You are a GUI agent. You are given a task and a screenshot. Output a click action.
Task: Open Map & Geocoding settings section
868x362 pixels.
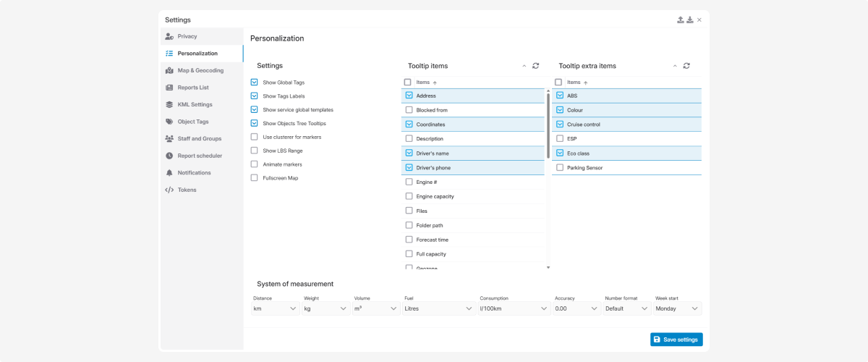pos(200,70)
